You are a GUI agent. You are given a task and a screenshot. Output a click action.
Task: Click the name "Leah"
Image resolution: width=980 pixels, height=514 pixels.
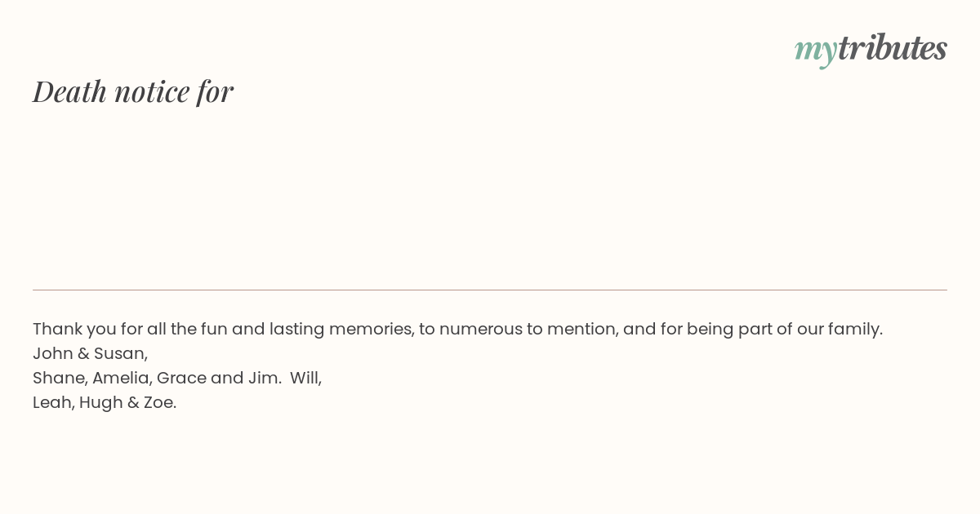(52, 402)
